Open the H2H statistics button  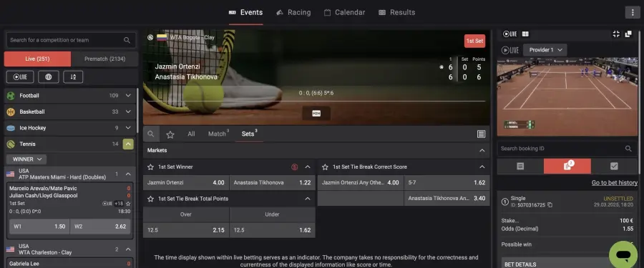[x=316, y=113]
